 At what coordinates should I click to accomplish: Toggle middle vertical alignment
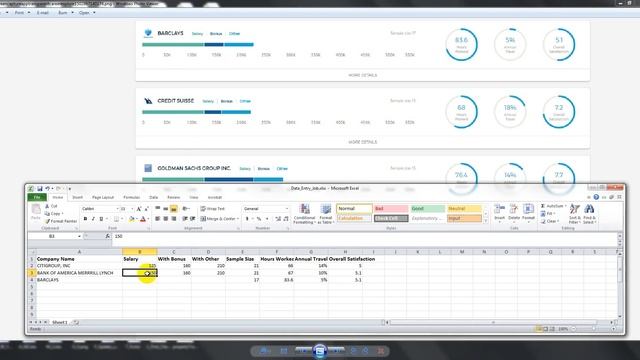[166, 209]
